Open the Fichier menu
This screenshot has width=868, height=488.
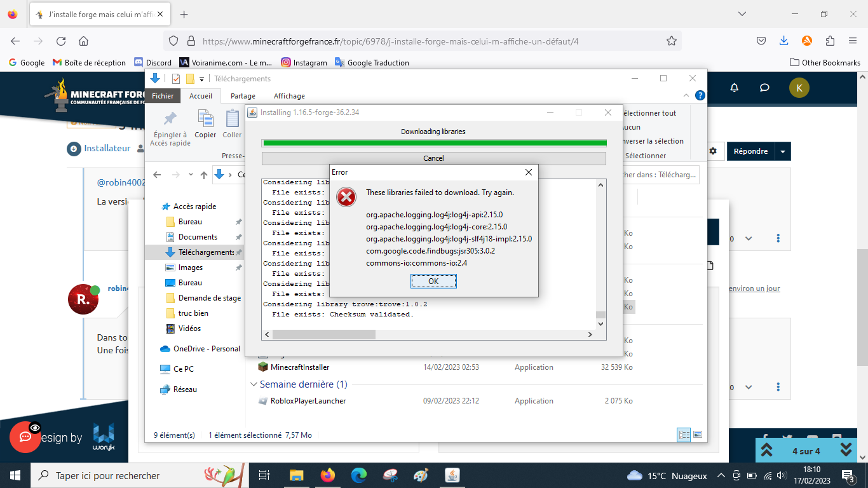[x=163, y=96]
